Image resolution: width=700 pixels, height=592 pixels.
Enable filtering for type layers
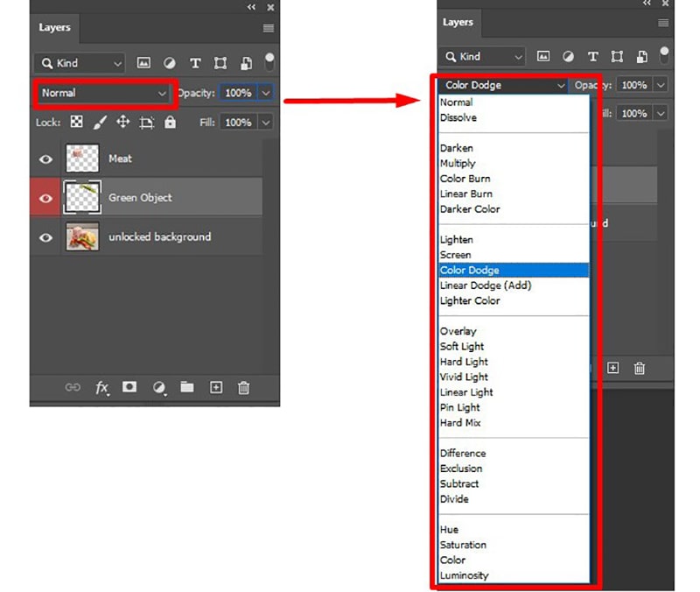pyautogui.click(x=195, y=63)
